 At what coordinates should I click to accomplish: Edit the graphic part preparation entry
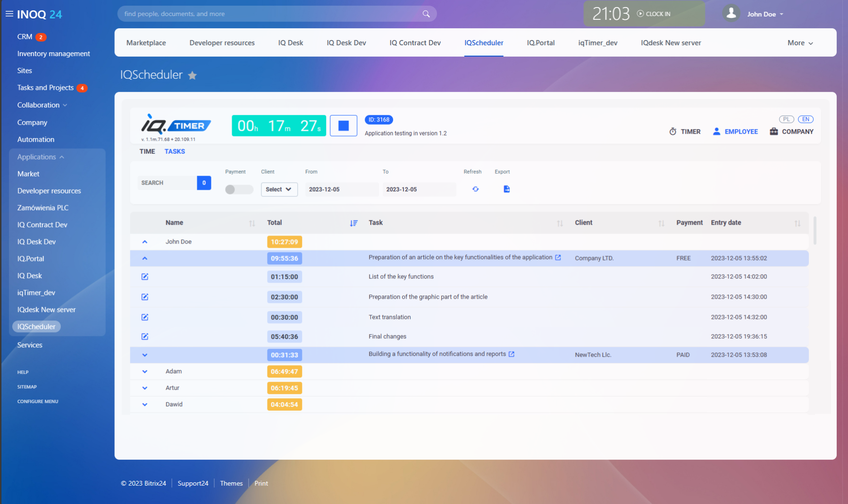point(145,297)
